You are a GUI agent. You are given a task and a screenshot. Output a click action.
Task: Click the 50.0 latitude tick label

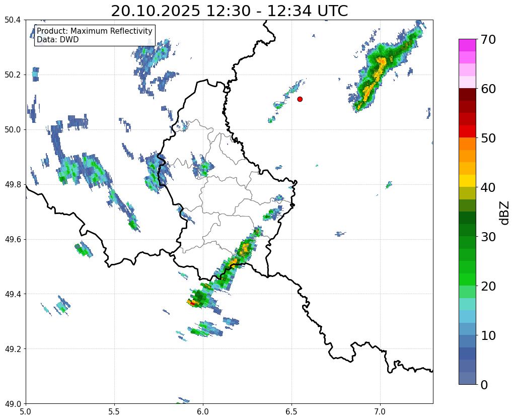[x=13, y=129]
